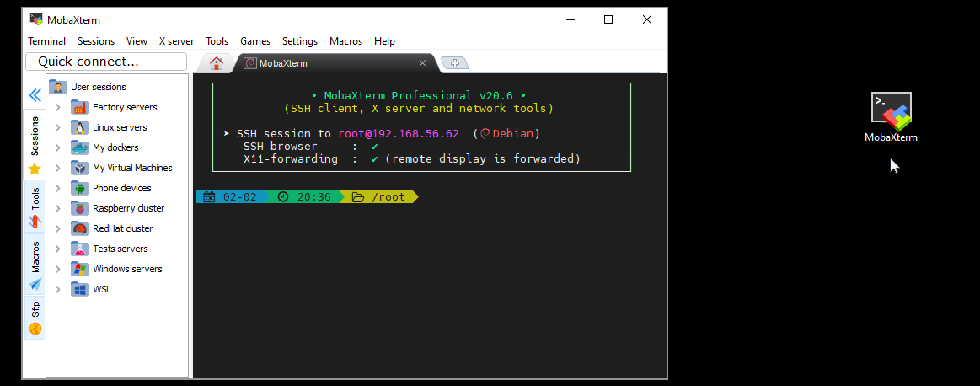Select the Raspberry cluster label

[x=129, y=208]
